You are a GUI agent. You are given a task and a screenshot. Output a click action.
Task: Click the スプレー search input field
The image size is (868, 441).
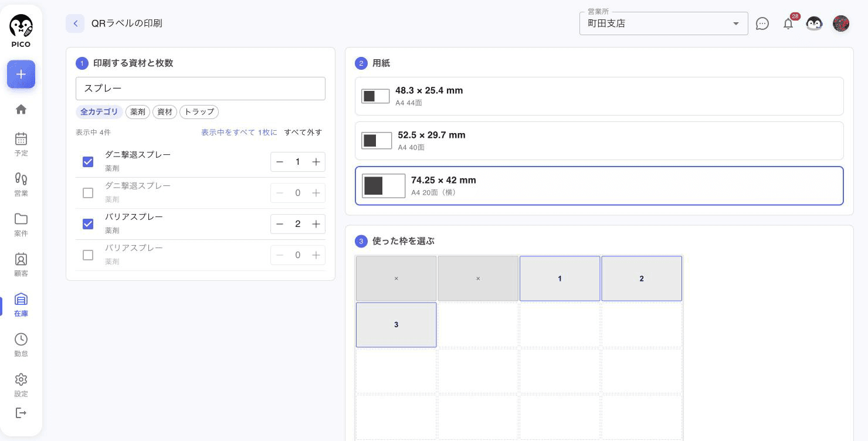coord(201,89)
